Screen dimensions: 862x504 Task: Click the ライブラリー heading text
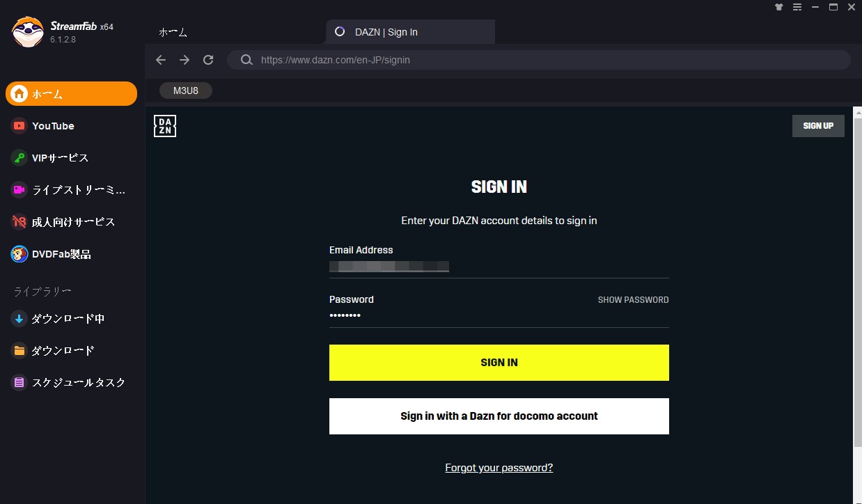point(42,291)
